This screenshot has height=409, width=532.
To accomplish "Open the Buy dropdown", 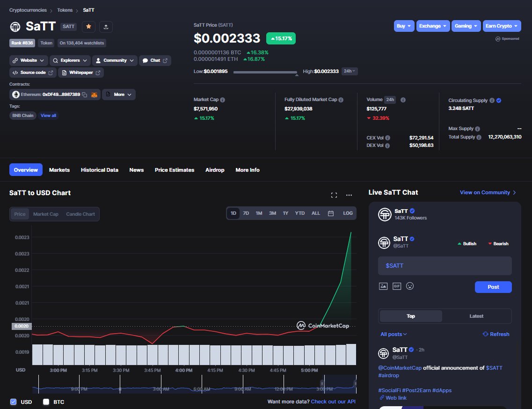I will click(404, 26).
